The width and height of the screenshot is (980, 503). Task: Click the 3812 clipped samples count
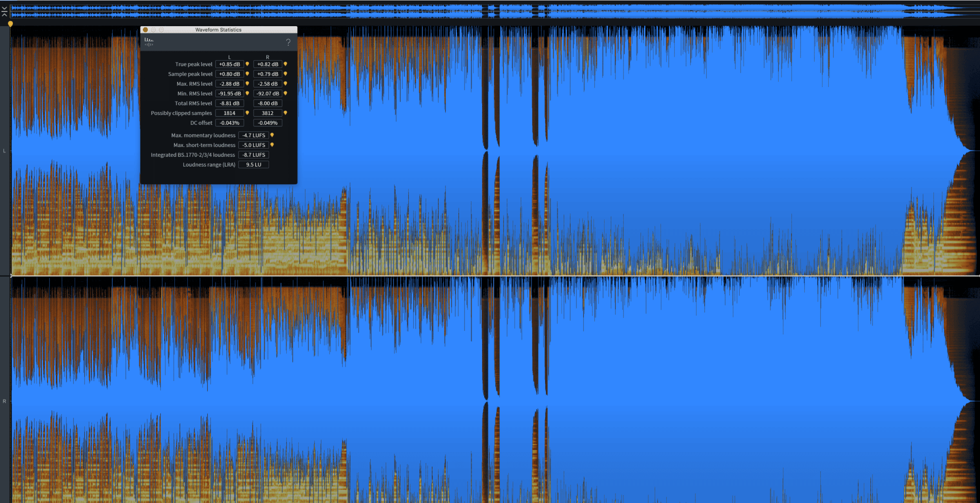click(268, 113)
